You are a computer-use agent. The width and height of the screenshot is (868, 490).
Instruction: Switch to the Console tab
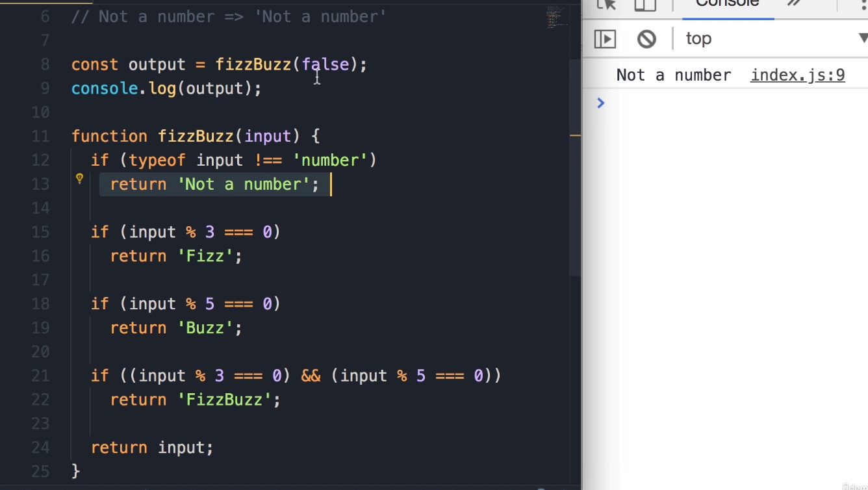pyautogui.click(x=727, y=4)
